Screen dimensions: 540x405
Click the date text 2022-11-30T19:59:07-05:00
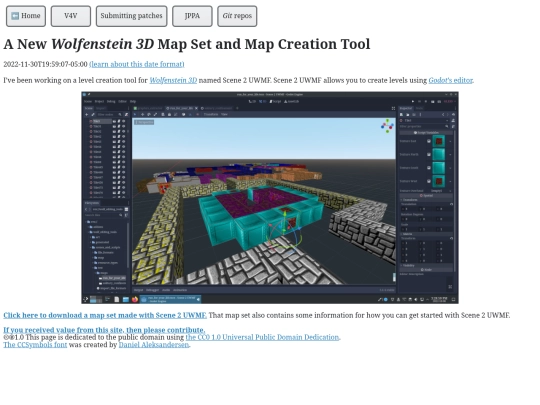(45, 64)
